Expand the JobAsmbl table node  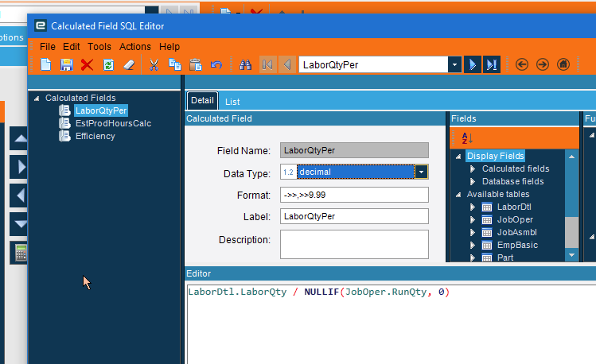473,233
